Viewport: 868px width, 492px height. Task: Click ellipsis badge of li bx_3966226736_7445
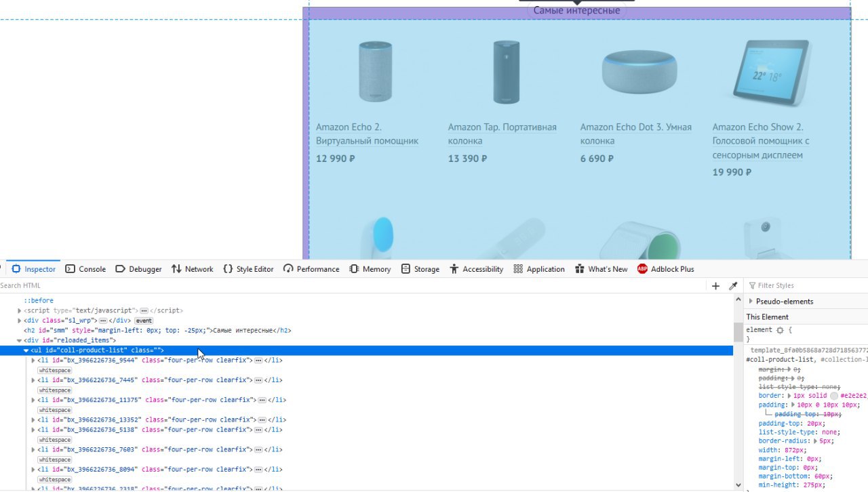[x=258, y=380]
